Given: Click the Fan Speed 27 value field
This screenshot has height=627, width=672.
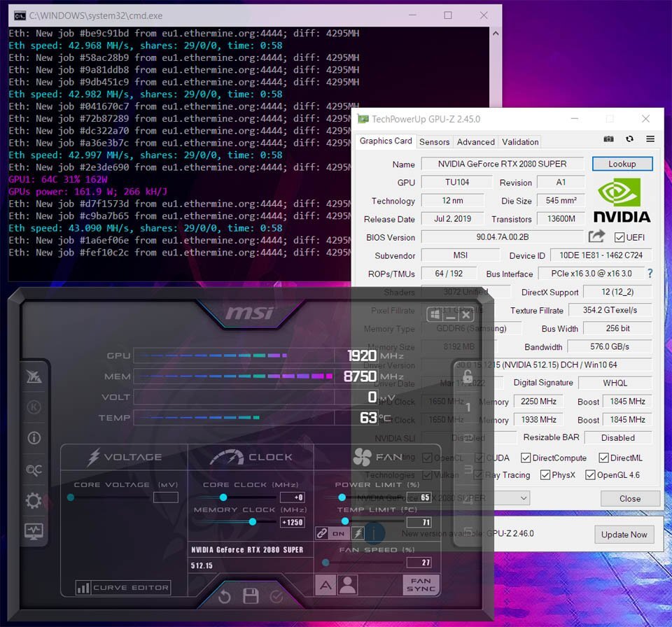Looking at the screenshot, I should tap(419, 563).
